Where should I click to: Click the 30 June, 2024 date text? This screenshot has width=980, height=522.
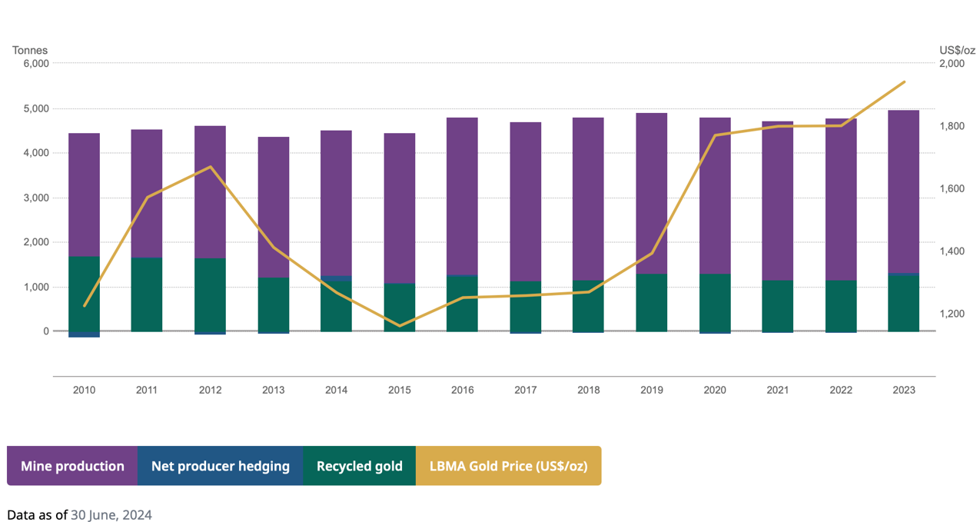pyautogui.click(x=111, y=514)
